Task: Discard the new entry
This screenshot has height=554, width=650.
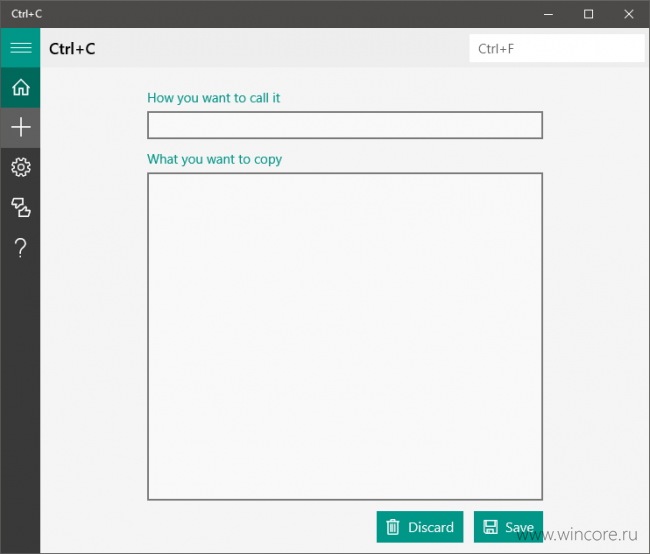Action: pyautogui.click(x=420, y=527)
